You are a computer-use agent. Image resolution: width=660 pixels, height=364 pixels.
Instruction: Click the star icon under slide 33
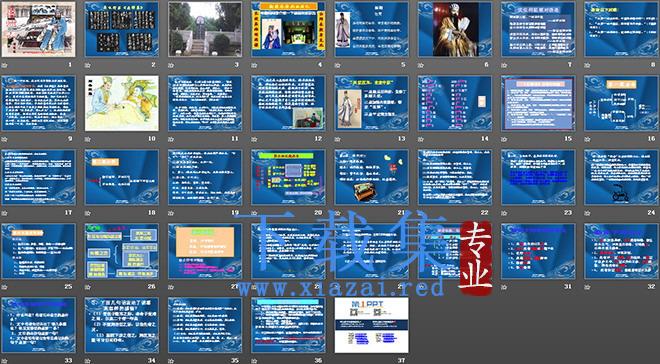4,361
